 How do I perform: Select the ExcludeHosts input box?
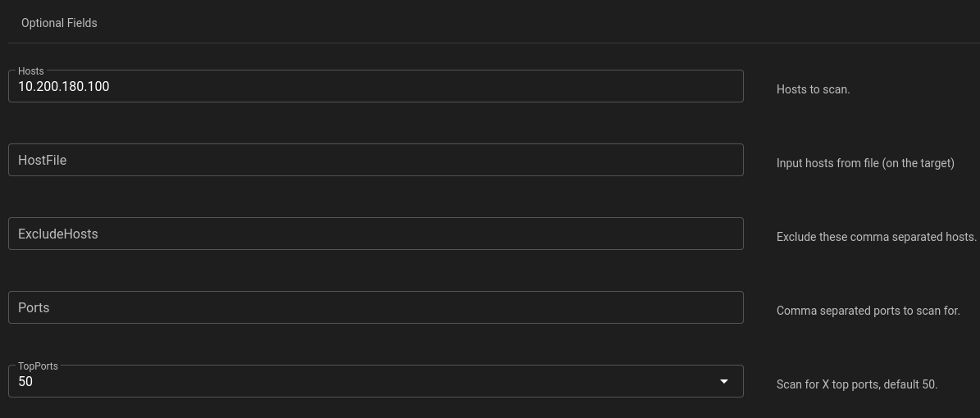(x=376, y=234)
